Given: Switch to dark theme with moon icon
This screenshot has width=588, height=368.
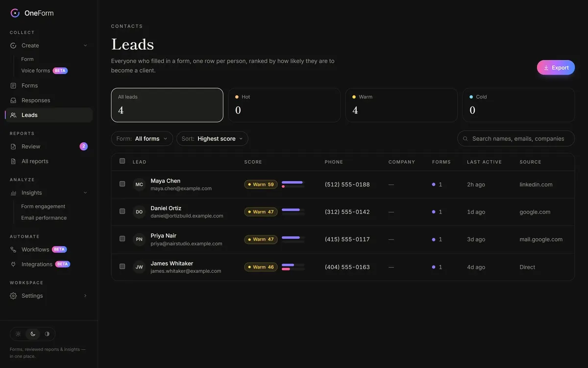Looking at the screenshot, I should point(33,334).
